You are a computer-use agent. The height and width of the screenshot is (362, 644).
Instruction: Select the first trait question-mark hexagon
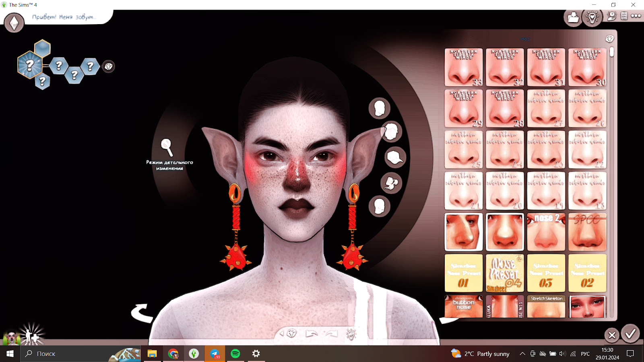coord(59,65)
